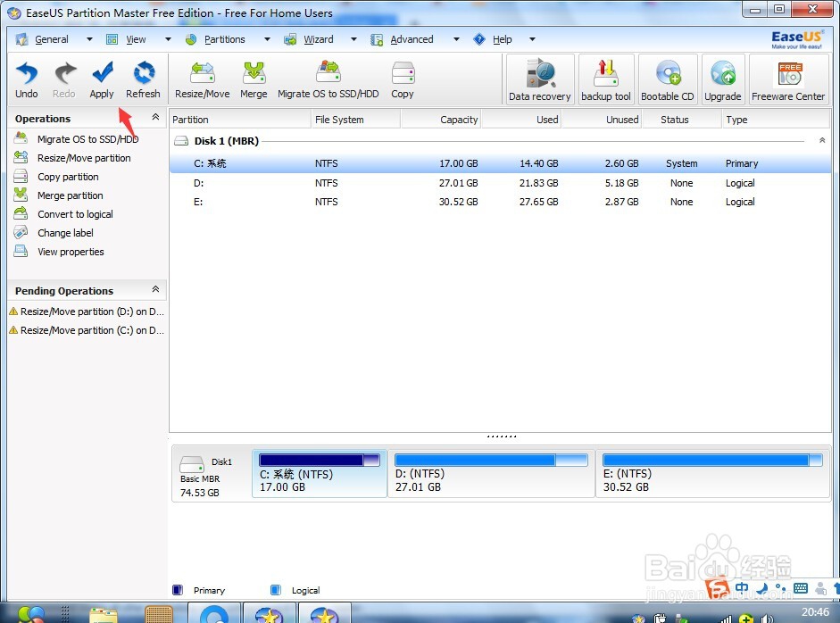Sort by Partition column header
The image size is (840, 623).
[240, 120]
